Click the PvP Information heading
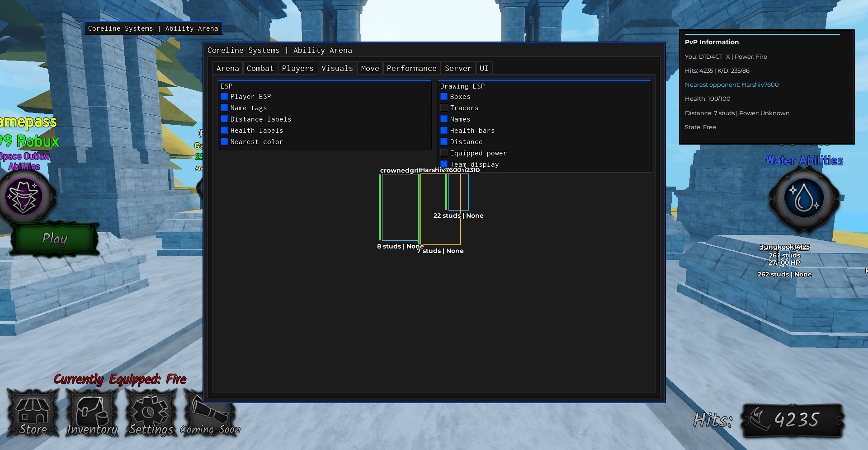 pos(712,42)
